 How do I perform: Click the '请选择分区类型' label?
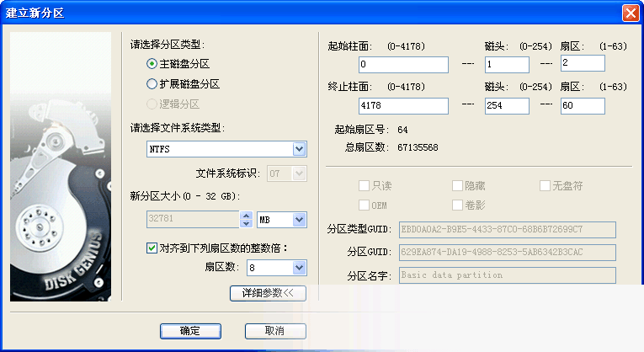point(168,45)
